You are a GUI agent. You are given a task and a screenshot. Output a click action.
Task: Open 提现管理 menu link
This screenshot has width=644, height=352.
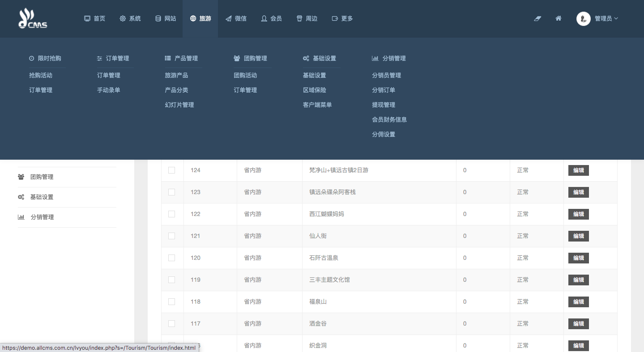point(384,105)
